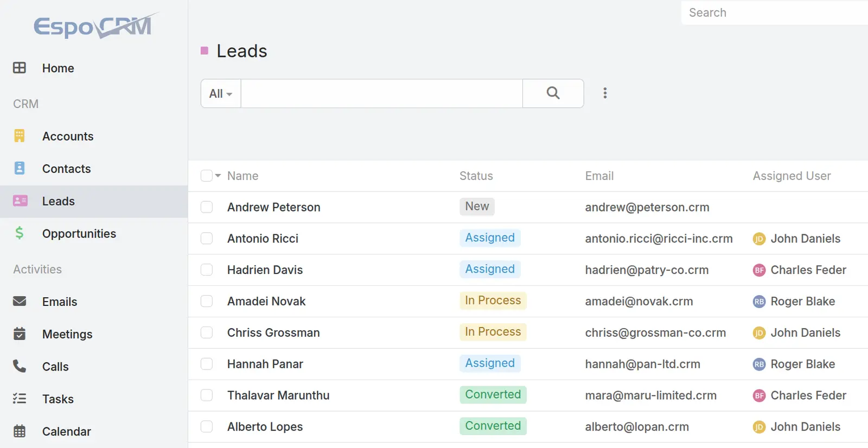Image resolution: width=868 pixels, height=448 pixels.
Task: Click the Emails envelope icon
Action: 20,301
